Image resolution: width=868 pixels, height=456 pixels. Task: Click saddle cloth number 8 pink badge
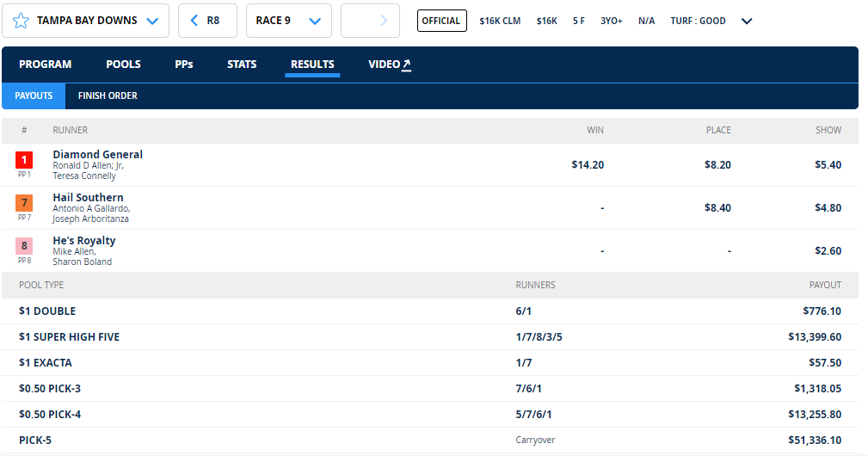[24, 246]
